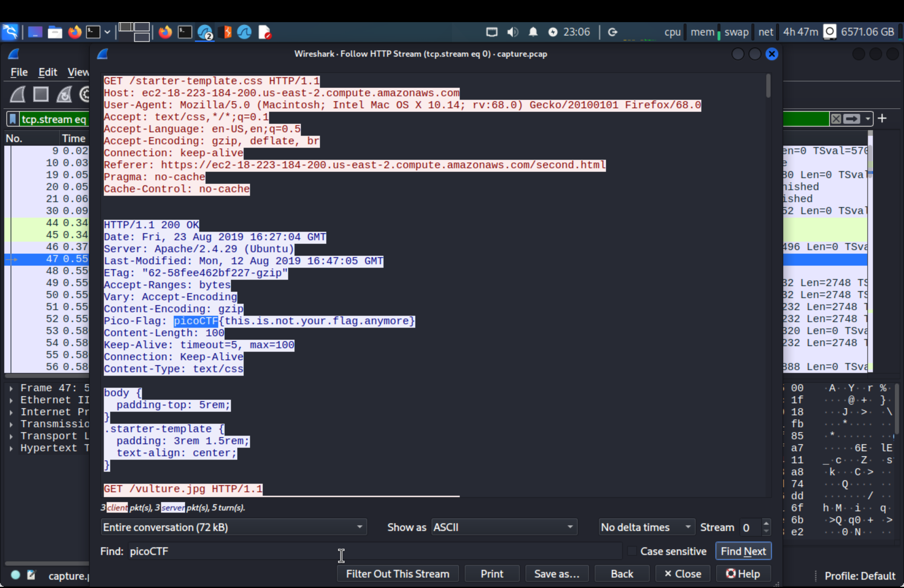Switch to the running Firefox window
This screenshot has width=904, height=588.
pos(165,32)
